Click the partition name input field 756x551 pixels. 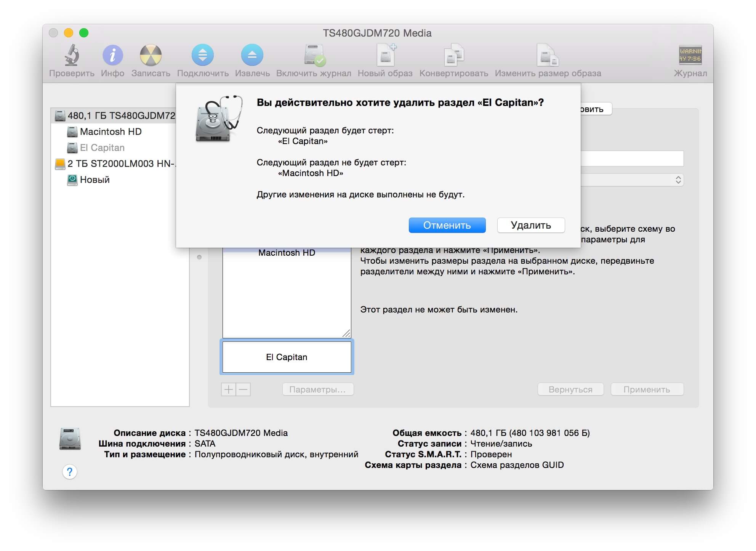[x=632, y=158]
